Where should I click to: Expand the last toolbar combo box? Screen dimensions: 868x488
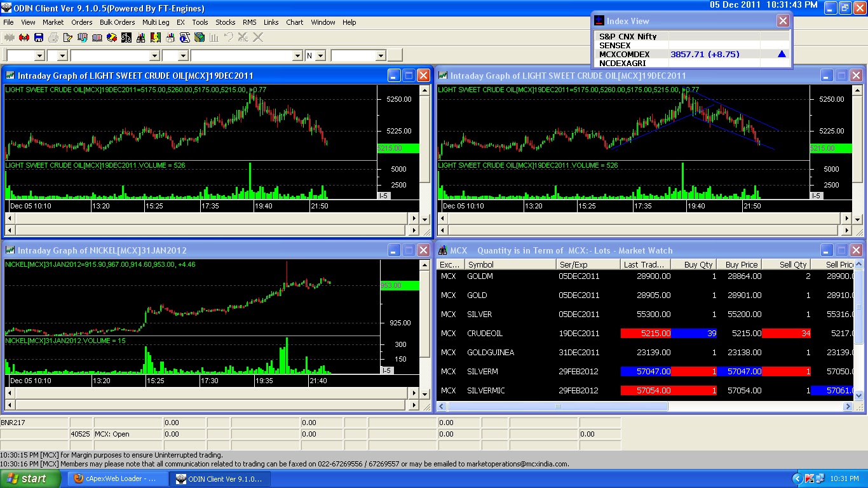pyautogui.click(x=381, y=55)
